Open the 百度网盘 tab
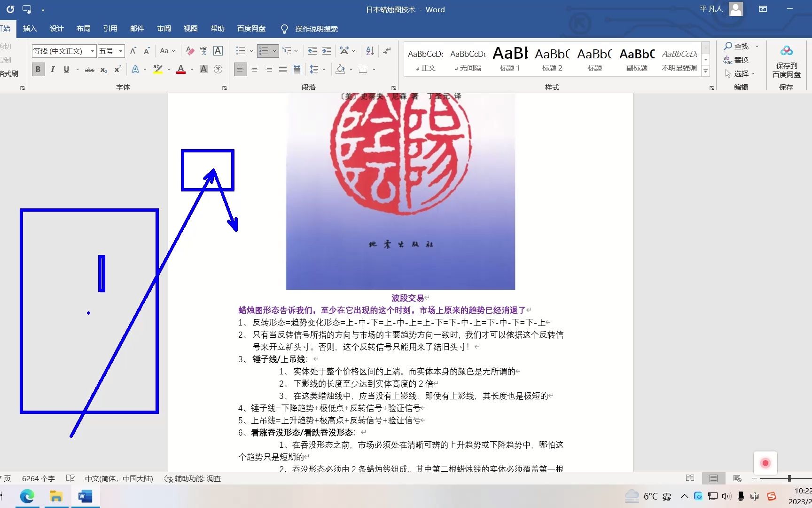The width and height of the screenshot is (812, 508). point(251,29)
